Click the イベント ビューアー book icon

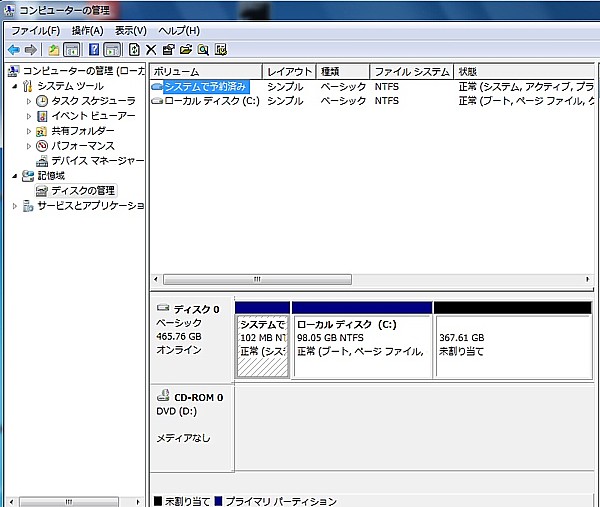[42, 116]
